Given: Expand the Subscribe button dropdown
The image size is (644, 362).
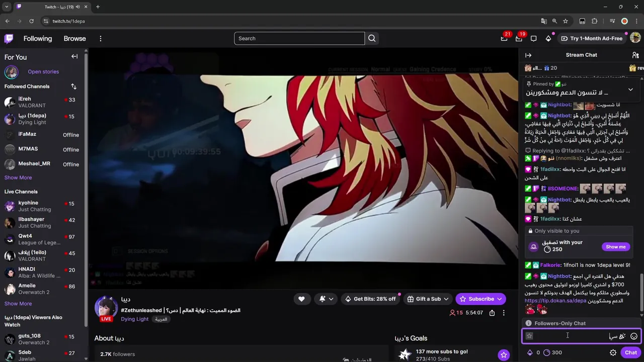Looking at the screenshot, I should 500,299.
